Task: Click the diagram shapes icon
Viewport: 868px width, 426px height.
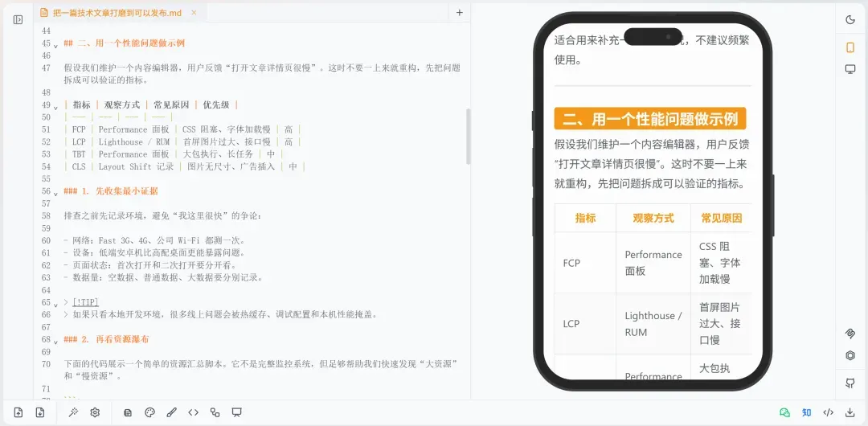Action: click(215, 412)
